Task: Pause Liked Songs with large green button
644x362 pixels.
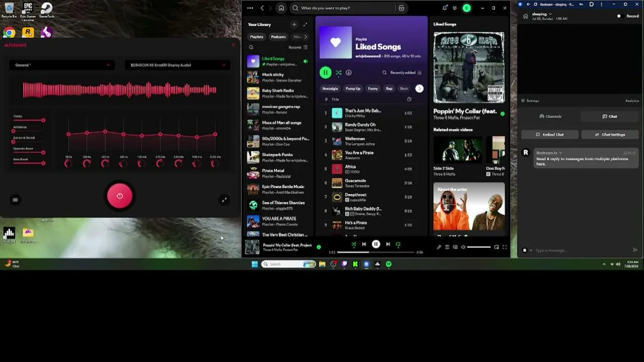Action: tap(326, 72)
